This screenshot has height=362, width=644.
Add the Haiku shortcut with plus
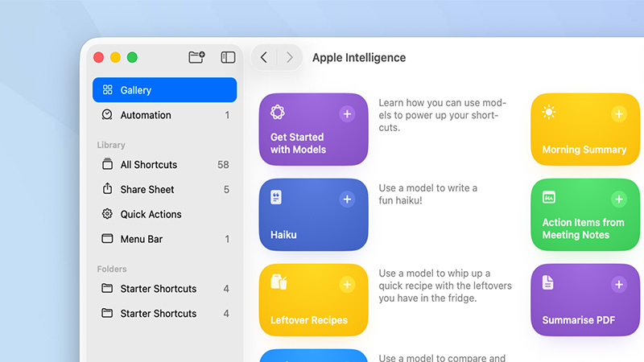347,199
